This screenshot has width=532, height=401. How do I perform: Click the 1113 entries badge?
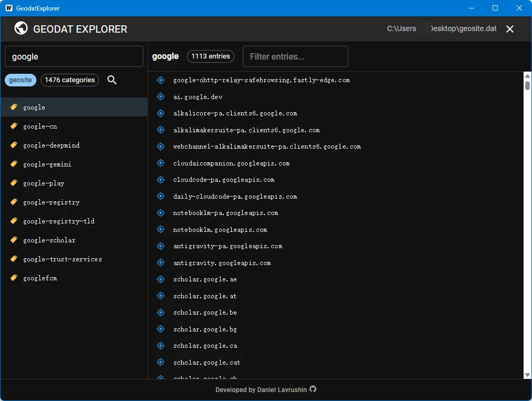coord(211,56)
